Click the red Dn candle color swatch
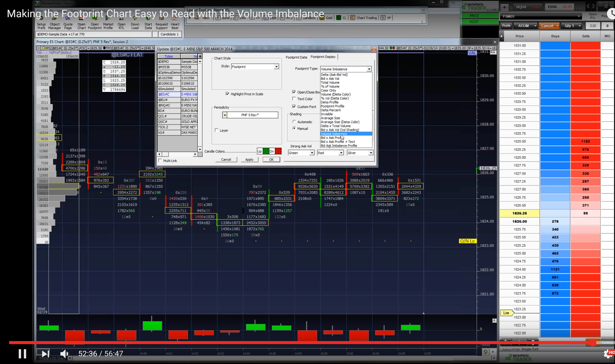The width and height of the screenshot is (615, 364). tap(278, 151)
